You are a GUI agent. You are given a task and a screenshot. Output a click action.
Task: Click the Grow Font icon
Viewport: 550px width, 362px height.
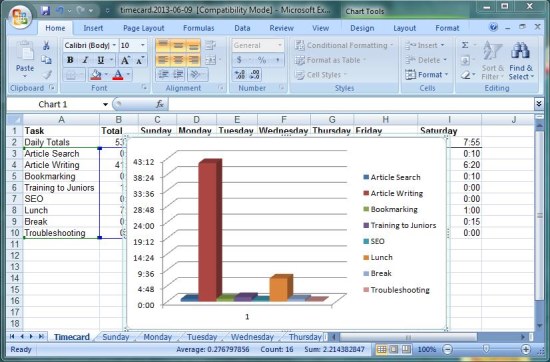(125, 60)
